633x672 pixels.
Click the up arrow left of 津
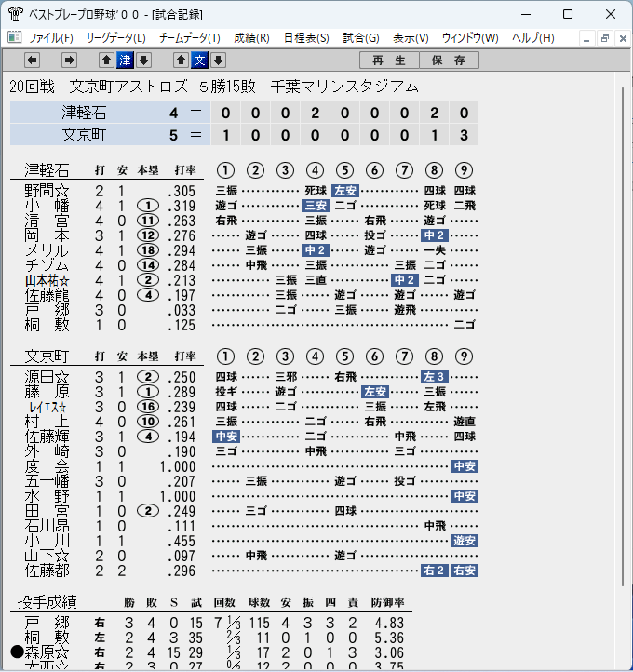tap(107, 60)
